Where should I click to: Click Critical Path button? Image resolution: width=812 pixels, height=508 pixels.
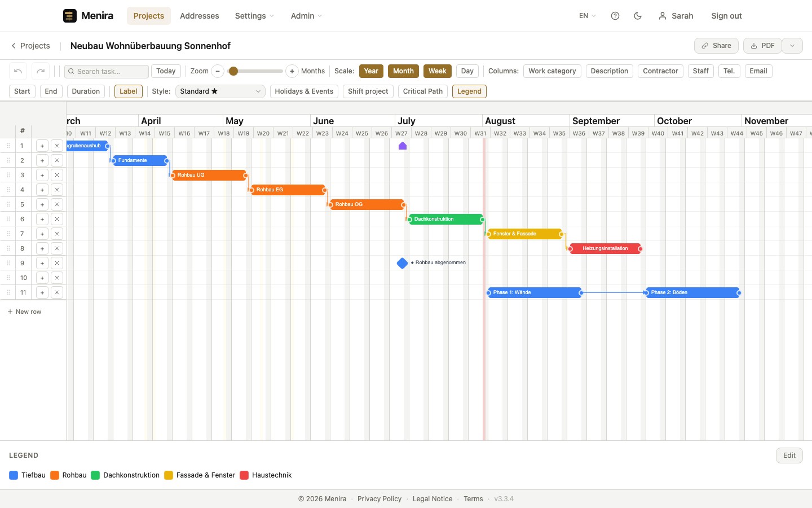[x=423, y=91]
